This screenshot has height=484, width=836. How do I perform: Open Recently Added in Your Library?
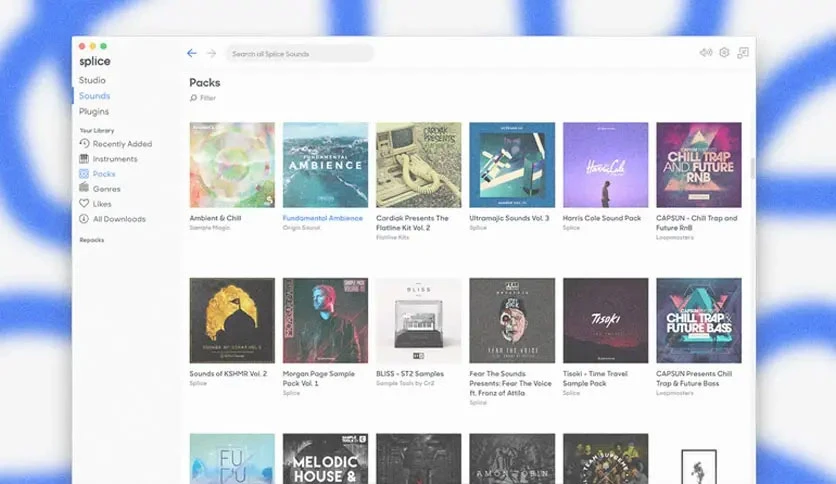(116, 144)
